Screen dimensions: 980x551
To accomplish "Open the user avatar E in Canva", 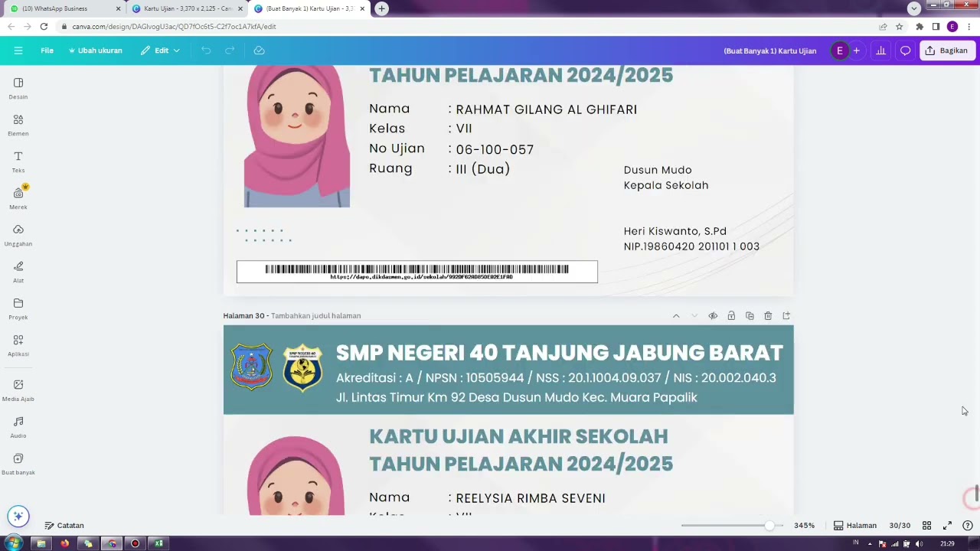I will [x=840, y=51].
